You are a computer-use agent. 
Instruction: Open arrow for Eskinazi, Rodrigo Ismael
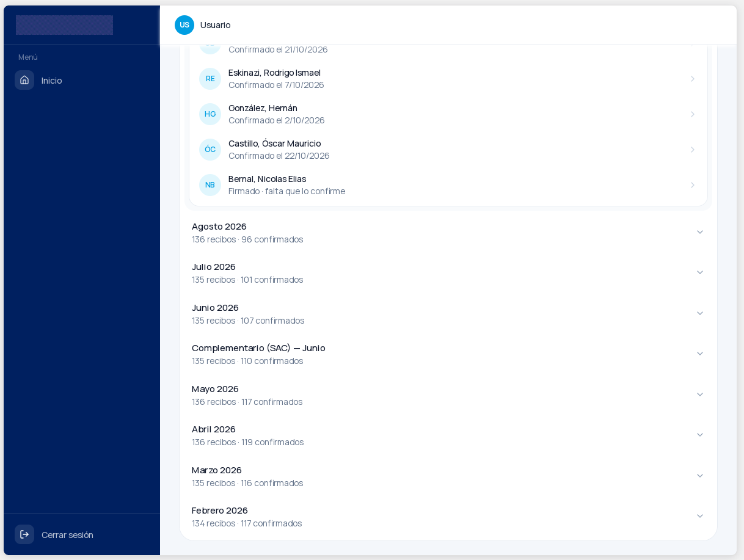tap(693, 79)
